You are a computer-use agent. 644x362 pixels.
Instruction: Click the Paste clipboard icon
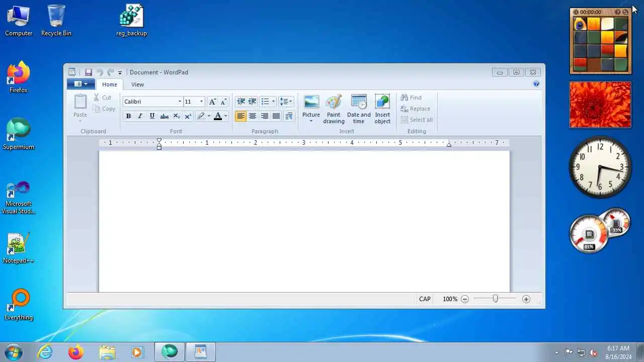[80, 102]
